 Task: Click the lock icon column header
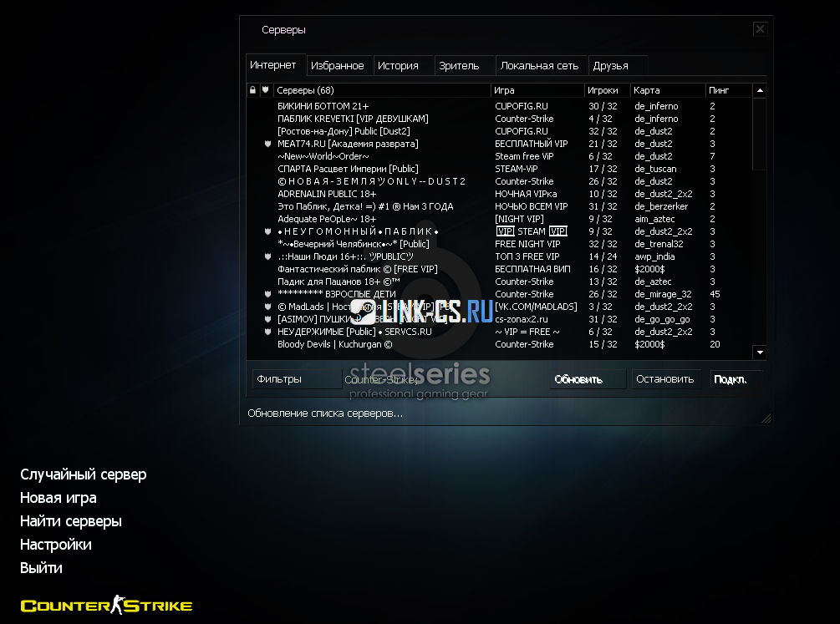coord(253,90)
